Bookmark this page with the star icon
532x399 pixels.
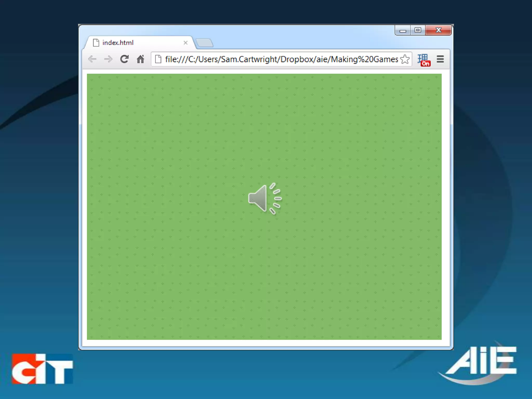(405, 59)
